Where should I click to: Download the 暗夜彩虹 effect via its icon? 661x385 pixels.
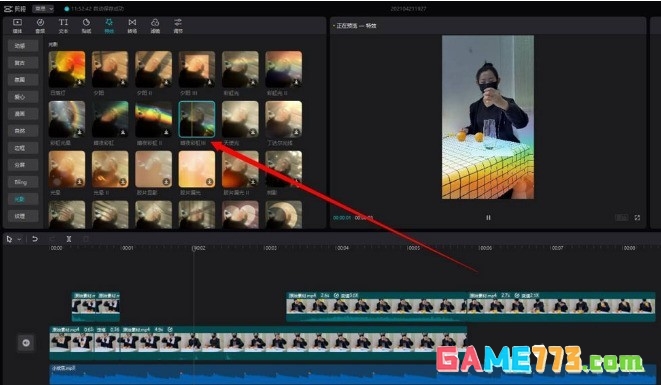point(123,132)
